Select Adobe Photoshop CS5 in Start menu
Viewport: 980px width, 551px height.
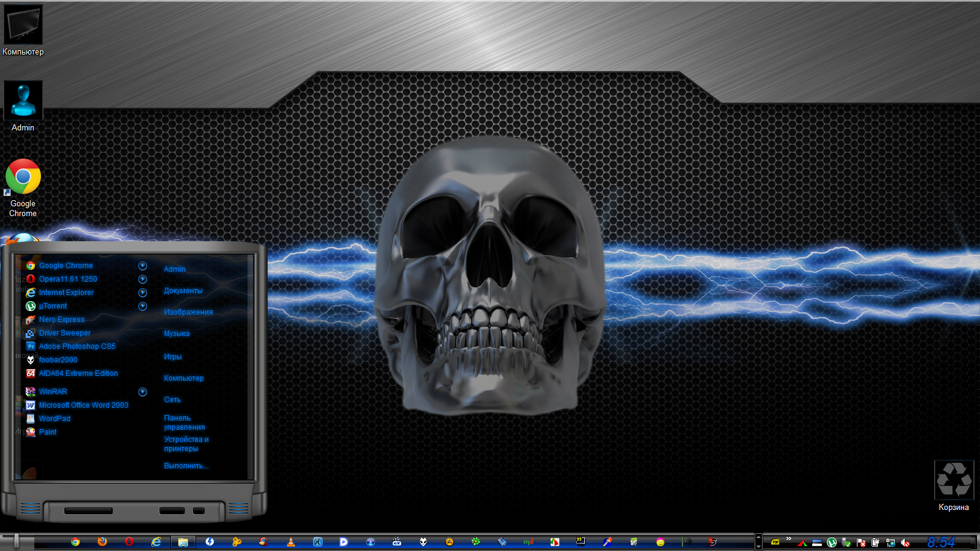click(77, 347)
